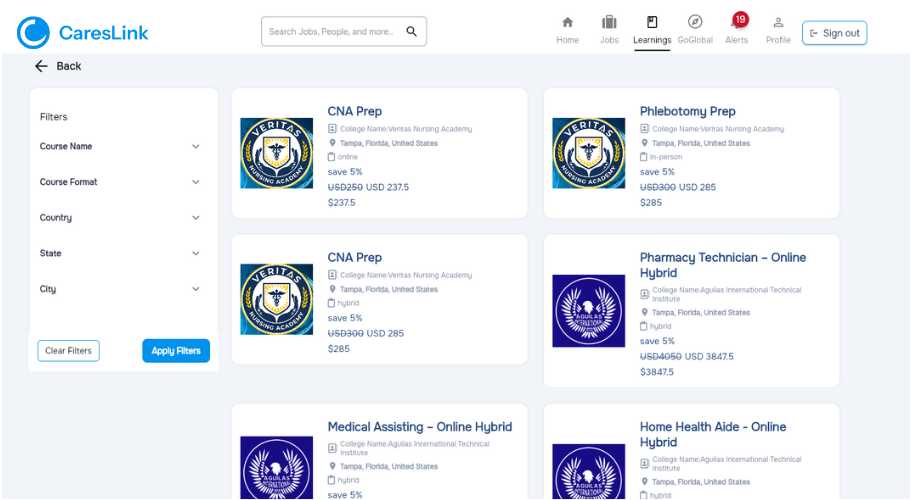911x500 pixels.
Task: Click the Clear Filters button
Action: (x=68, y=351)
